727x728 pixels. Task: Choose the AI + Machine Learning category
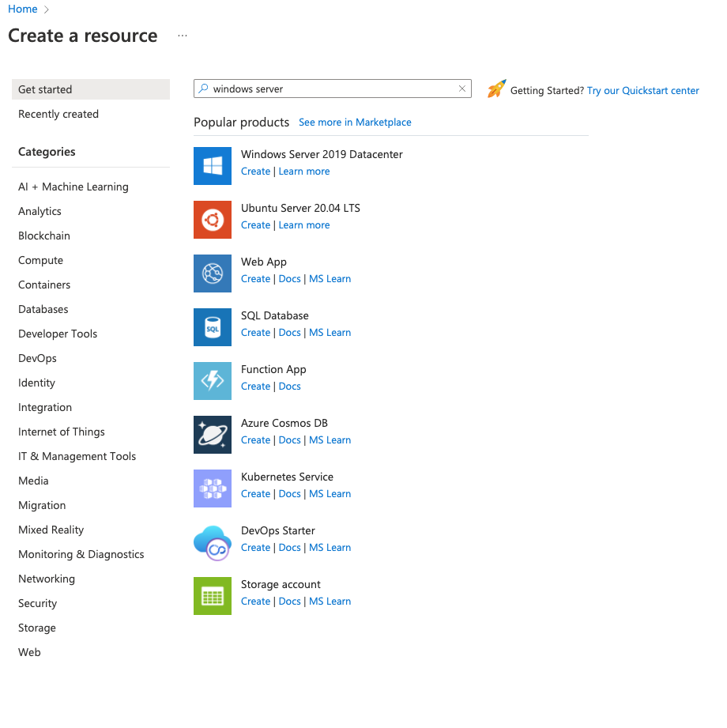(73, 187)
